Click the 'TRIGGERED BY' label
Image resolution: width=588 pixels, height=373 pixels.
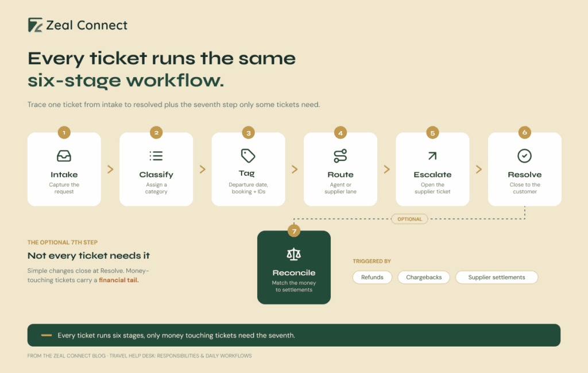tap(372, 261)
